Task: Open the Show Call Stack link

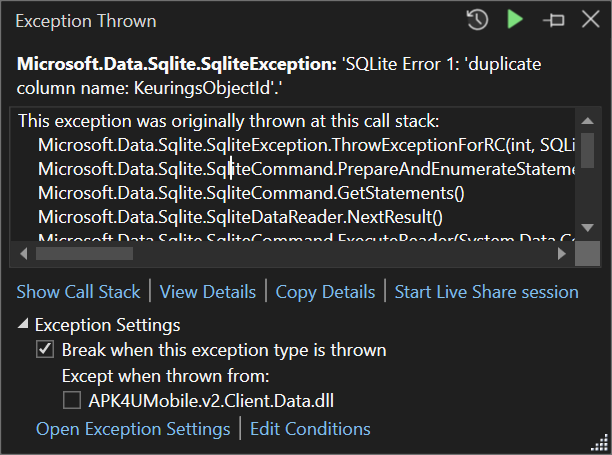Action: click(x=78, y=292)
